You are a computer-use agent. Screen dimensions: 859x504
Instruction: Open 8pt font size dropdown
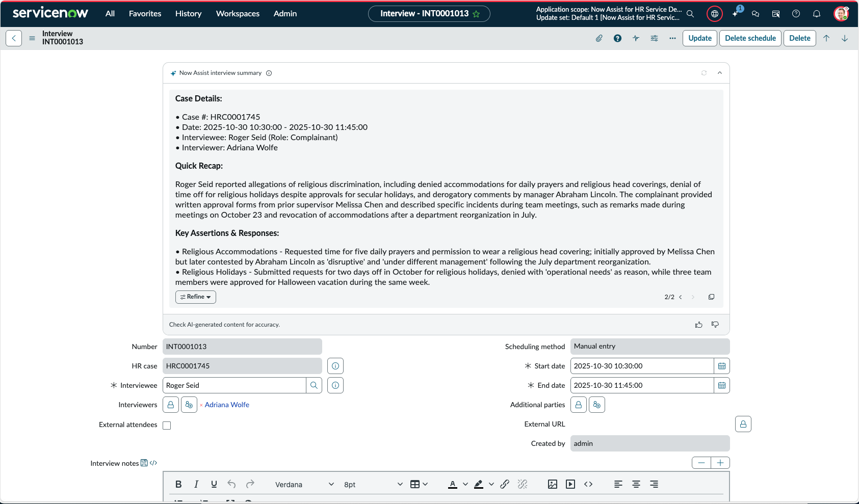[373, 485]
